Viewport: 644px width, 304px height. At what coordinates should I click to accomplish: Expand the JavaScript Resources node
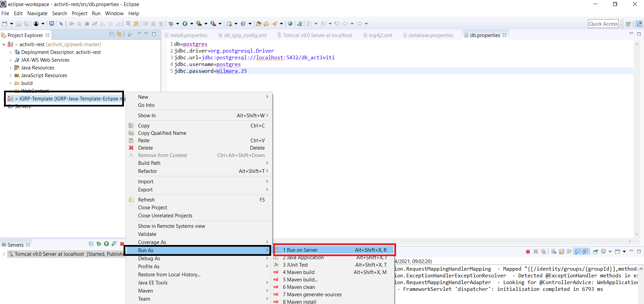[10, 75]
